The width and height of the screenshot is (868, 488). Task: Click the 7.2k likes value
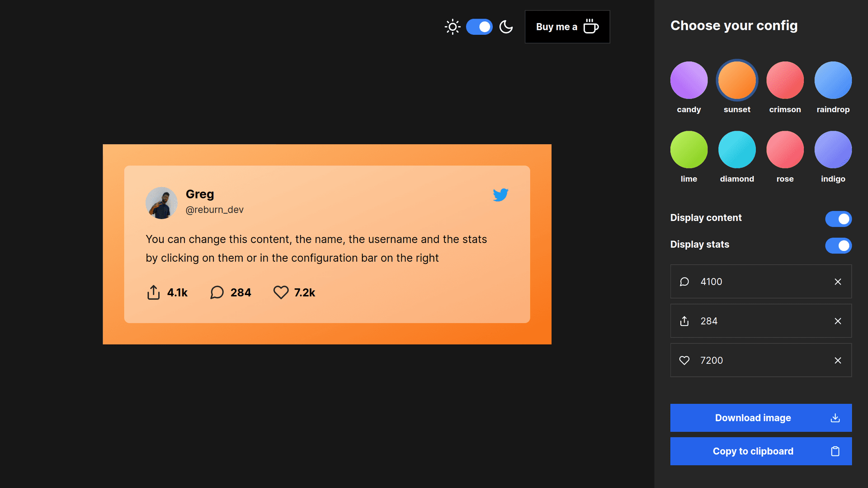[305, 293]
